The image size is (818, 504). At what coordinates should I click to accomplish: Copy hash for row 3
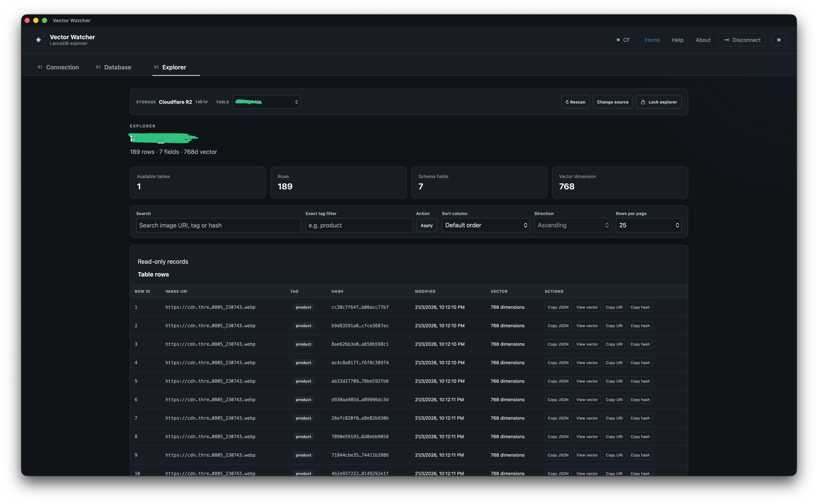(x=640, y=344)
